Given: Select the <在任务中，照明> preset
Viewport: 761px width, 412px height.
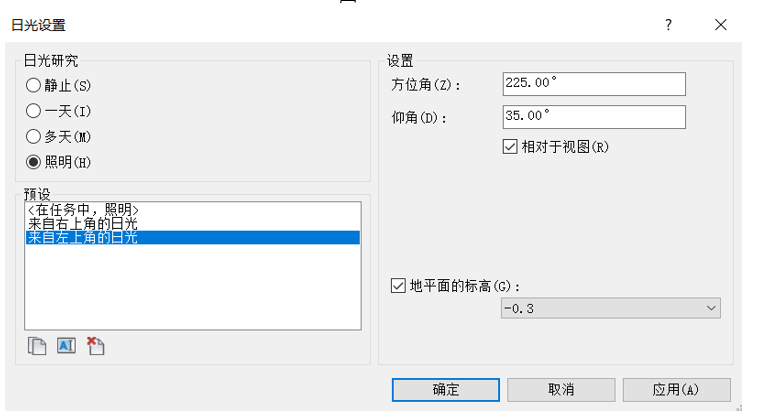Looking at the screenshot, I should click(84, 209).
